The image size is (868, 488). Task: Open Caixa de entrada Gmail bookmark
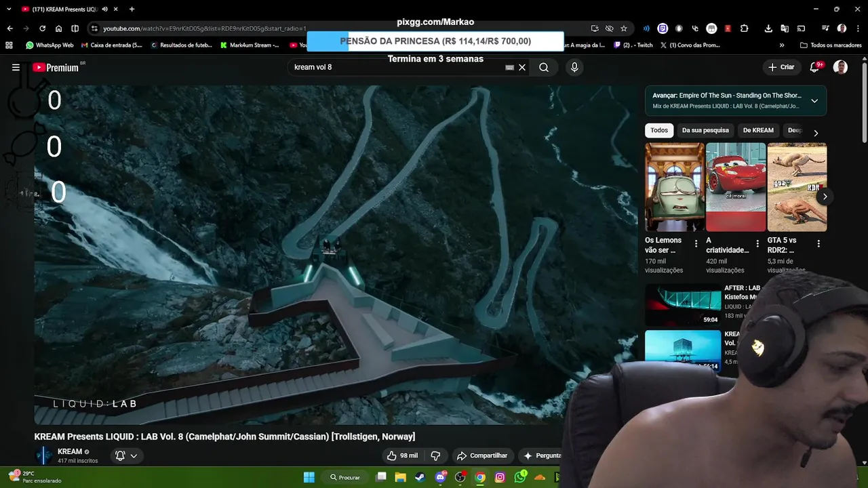[x=112, y=45]
